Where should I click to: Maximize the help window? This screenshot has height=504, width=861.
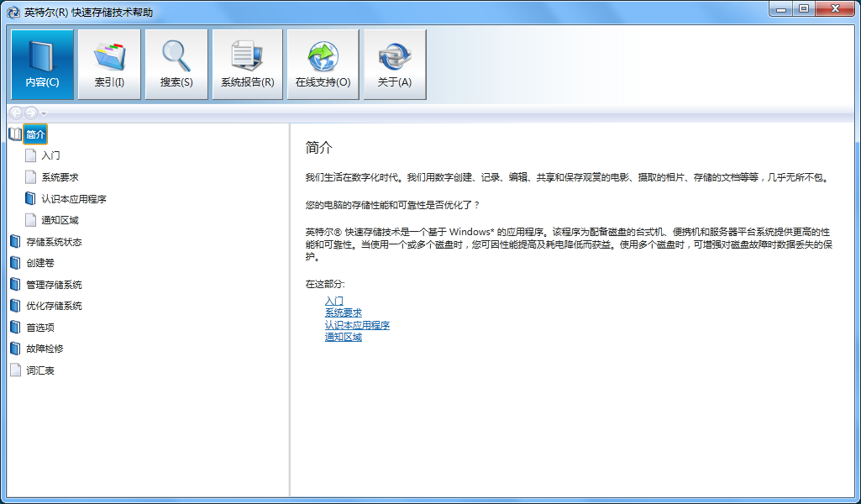tap(804, 8)
